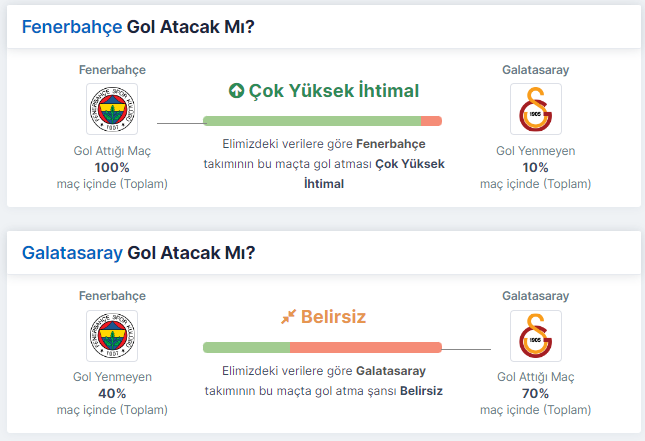Open the blue Galatasaray link in second heading
645x441 pixels.
click(x=72, y=253)
